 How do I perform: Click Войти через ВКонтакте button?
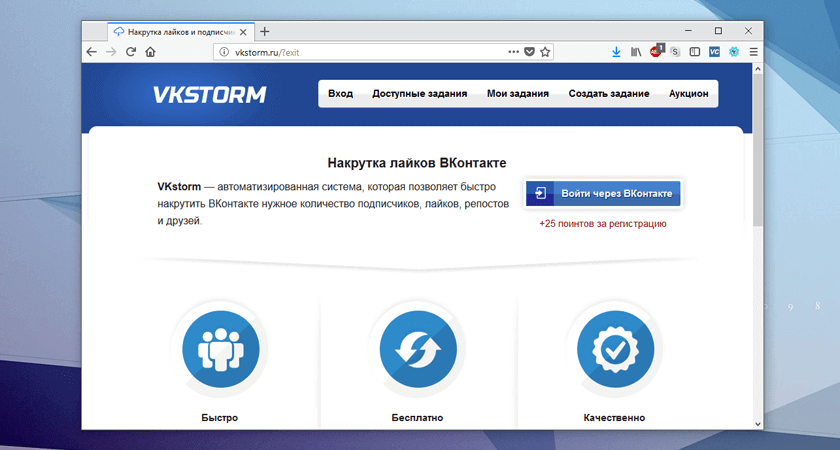pos(603,193)
